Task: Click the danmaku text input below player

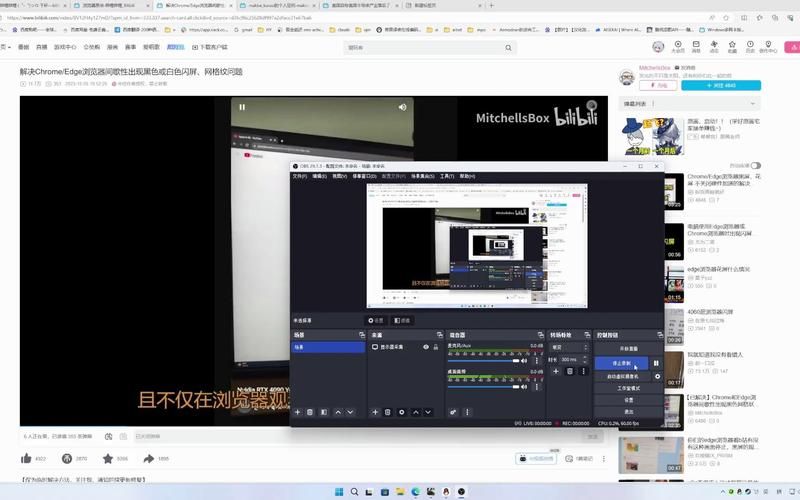Action: pyautogui.click(x=357, y=437)
